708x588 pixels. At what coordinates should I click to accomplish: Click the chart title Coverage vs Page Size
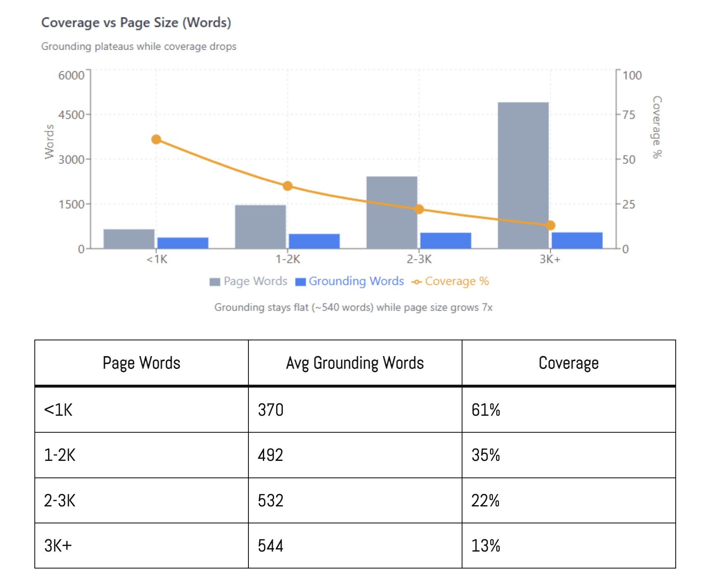coord(136,22)
